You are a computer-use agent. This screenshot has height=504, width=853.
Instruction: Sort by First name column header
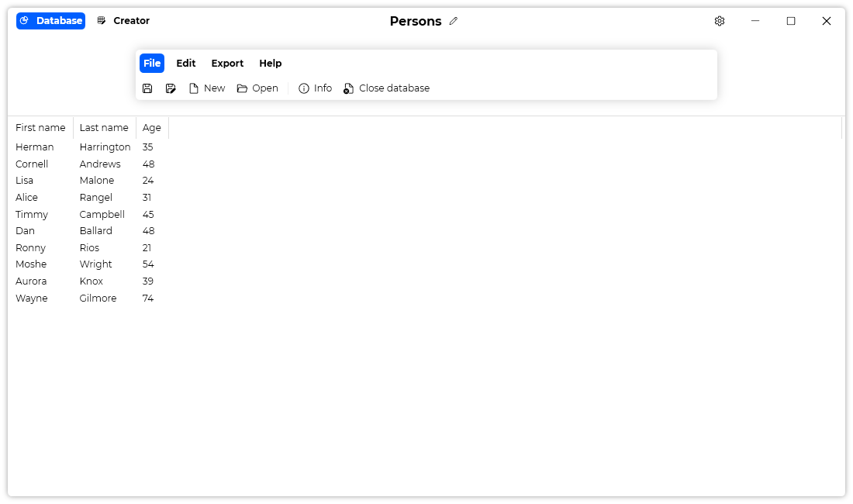40,128
